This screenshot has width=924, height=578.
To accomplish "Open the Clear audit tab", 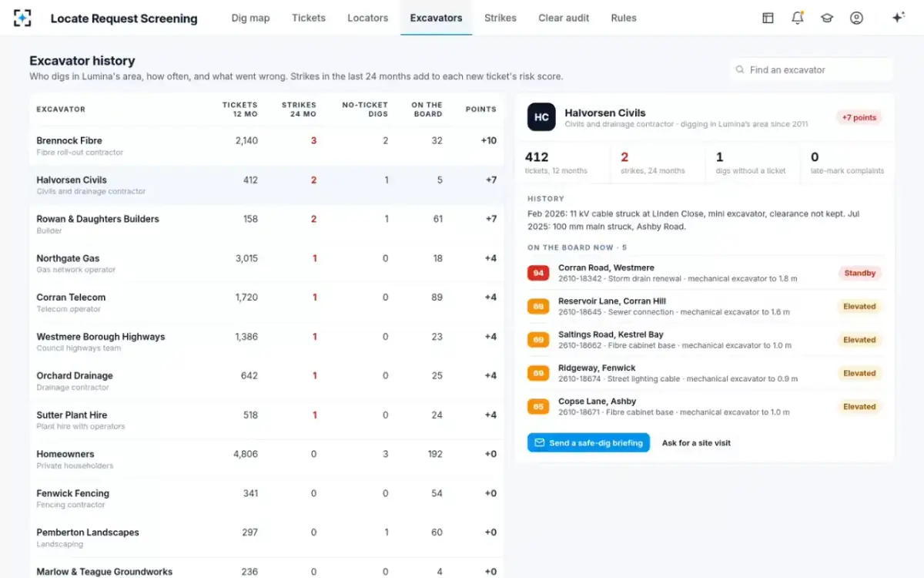I will click(564, 18).
